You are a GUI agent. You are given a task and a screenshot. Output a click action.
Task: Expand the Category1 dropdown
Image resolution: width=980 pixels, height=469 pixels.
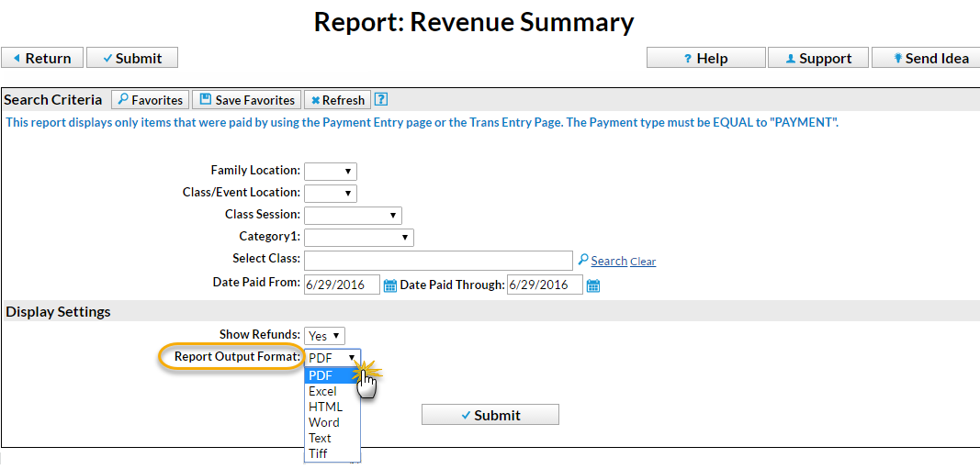[359, 238]
